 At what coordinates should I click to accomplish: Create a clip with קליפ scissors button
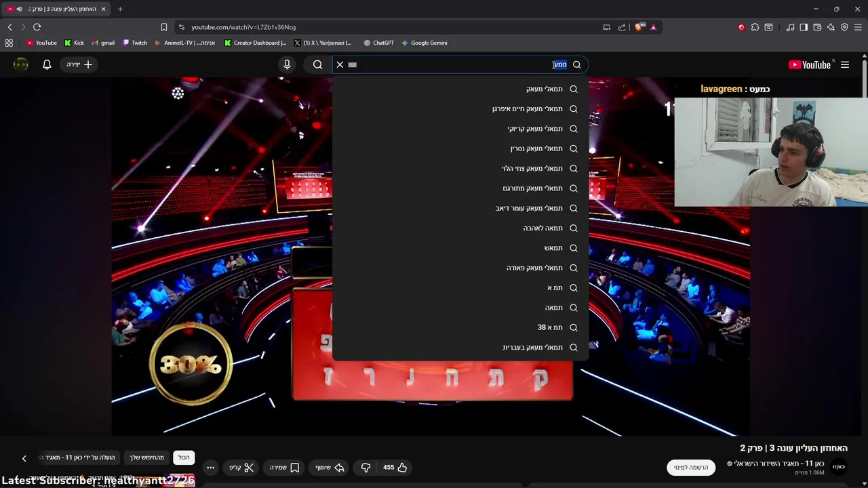[x=241, y=468]
